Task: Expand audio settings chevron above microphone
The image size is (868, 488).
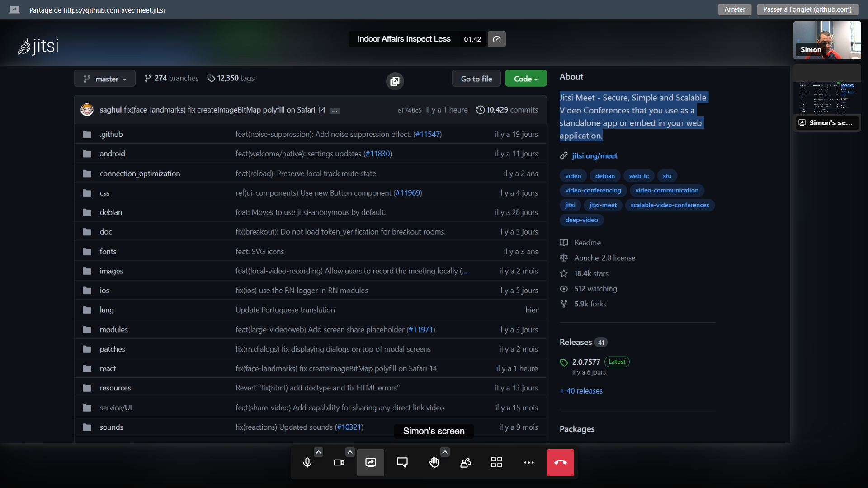Action: (319, 452)
